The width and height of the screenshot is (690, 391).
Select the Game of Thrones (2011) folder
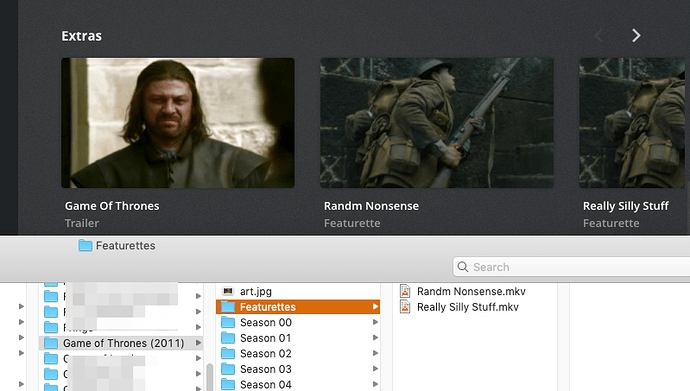click(x=121, y=343)
